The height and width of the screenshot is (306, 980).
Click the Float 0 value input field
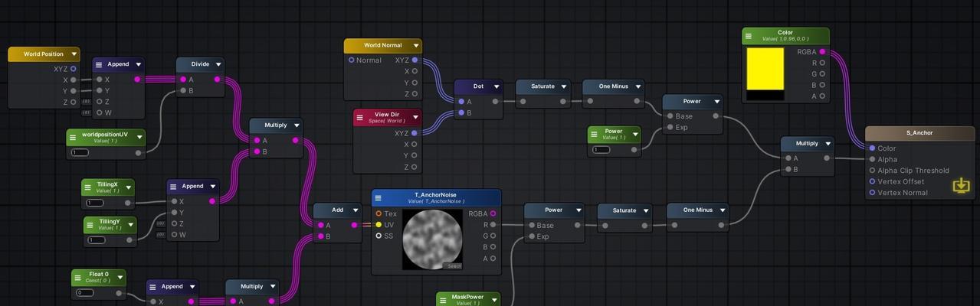coord(84,292)
